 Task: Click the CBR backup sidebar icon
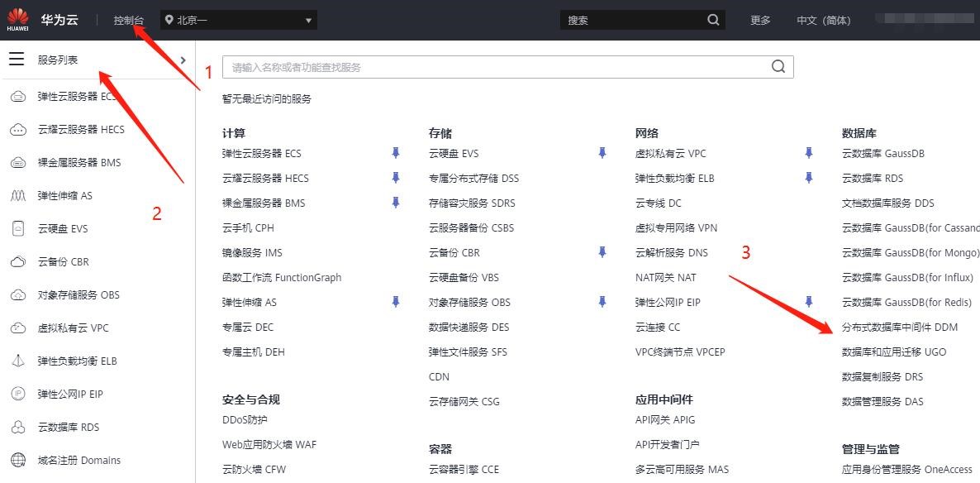click(19, 261)
